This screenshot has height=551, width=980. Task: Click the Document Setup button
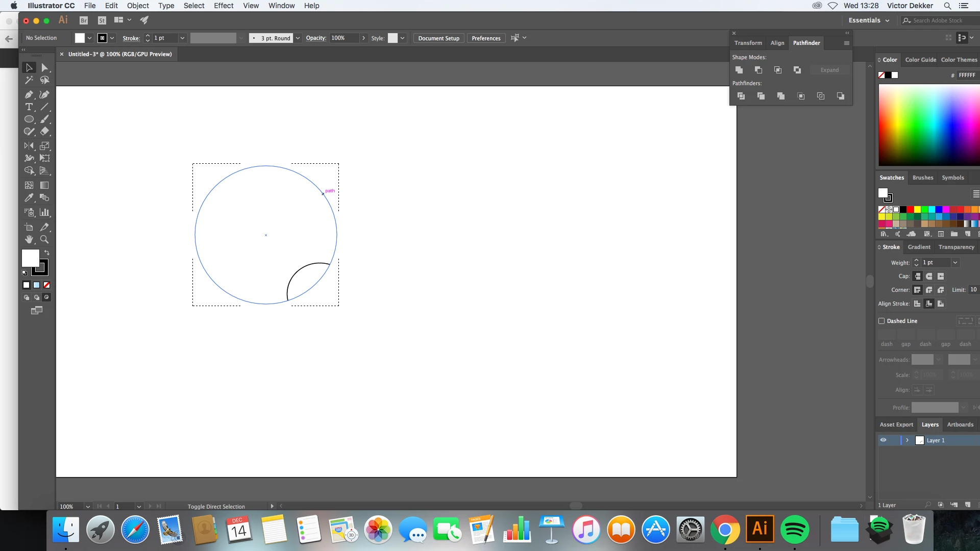pos(438,38)
